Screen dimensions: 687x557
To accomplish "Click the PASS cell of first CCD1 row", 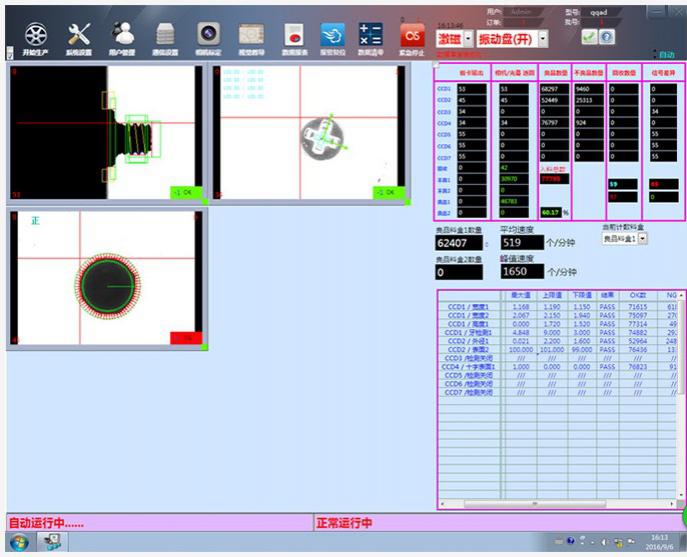I will [607, 307].
